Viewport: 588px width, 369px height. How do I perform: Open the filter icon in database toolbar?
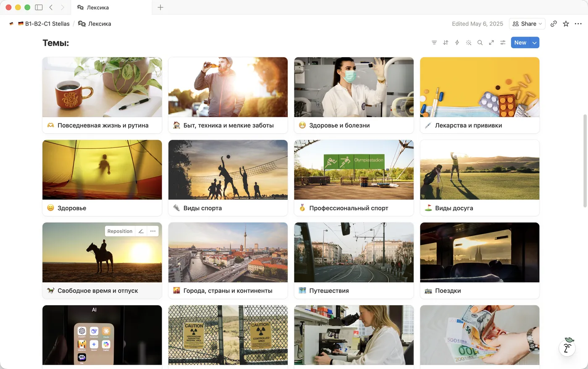tap(434, 42)
